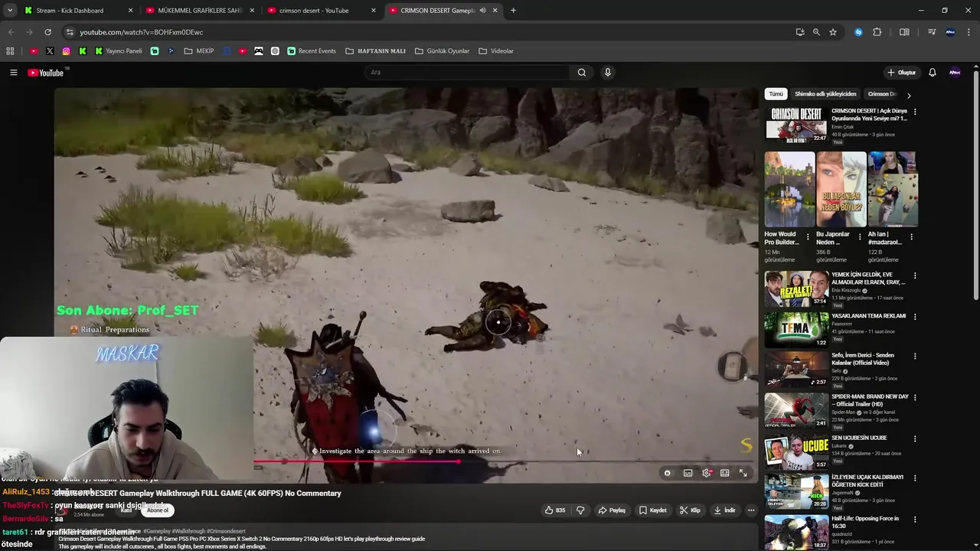Like the video with 835 likes
This screenshot has height=551, width=980.
pyautogui.click(x=555, y=510)
